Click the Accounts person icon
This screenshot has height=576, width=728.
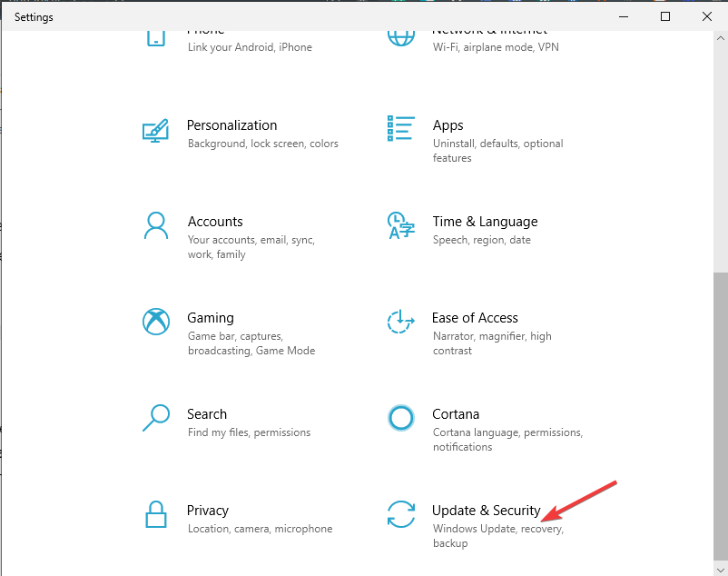(x=156, y=225)
